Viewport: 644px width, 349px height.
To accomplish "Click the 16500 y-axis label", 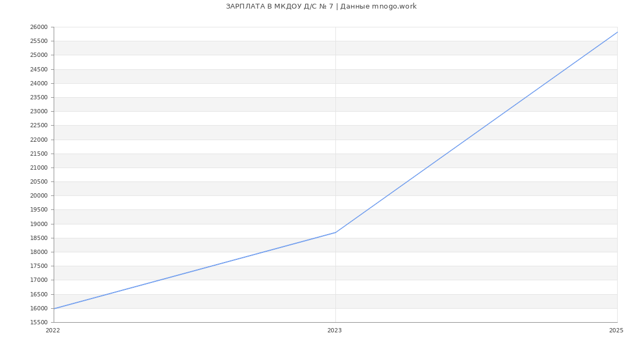I will (x=39, y=294).
